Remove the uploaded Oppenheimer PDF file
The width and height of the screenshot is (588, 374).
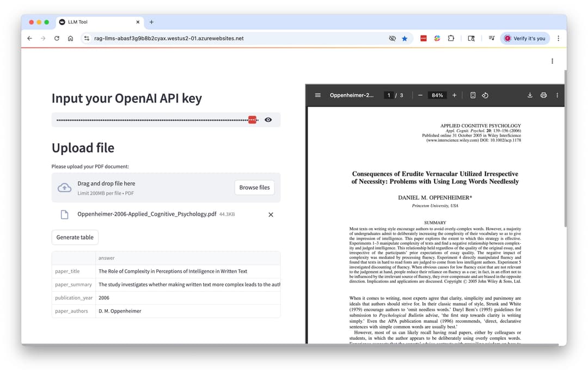pyautogui.click(x=271, y=214)
